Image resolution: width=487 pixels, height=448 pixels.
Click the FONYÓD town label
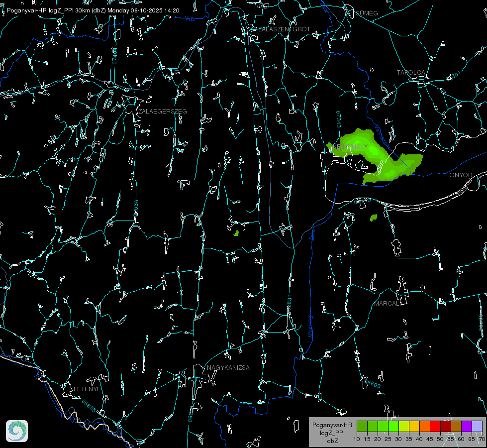click(x=459, y=175)
